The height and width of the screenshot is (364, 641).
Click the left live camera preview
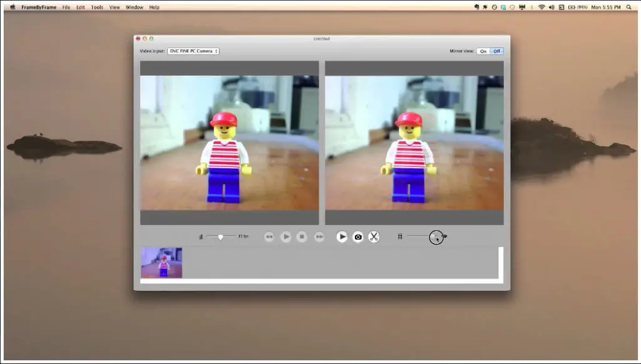229,143
